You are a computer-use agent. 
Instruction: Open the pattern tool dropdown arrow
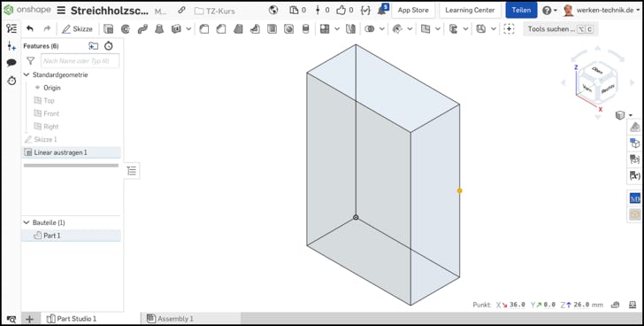(x=337, y=28)
